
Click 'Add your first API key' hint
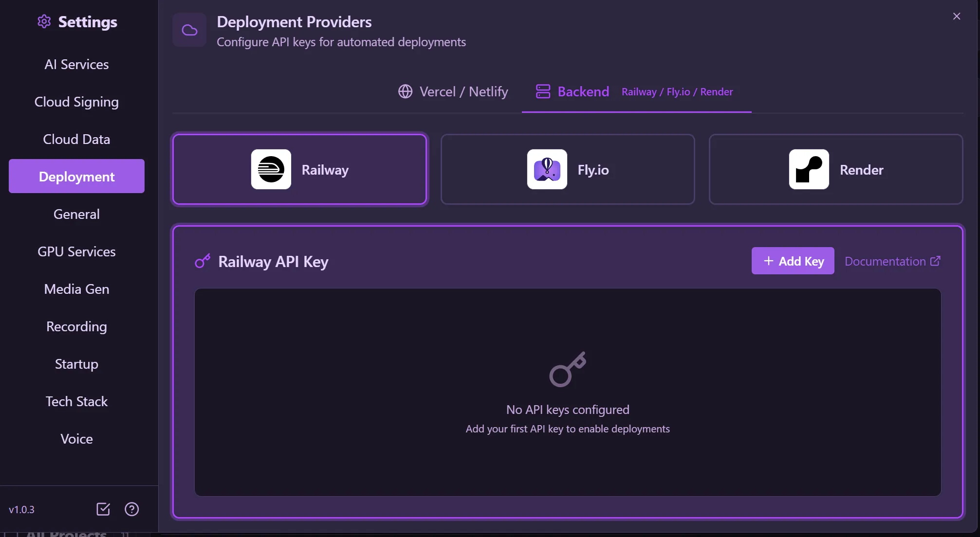coord(568,429)
